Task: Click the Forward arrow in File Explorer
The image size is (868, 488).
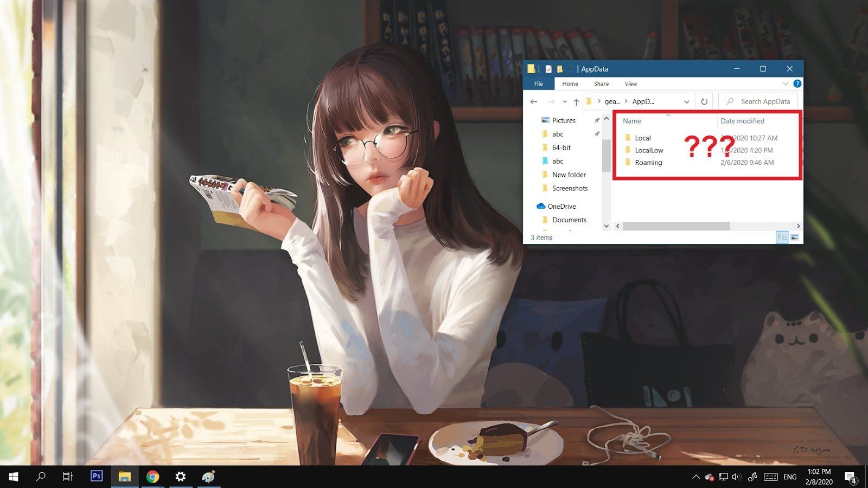Action: pos(551,101)
